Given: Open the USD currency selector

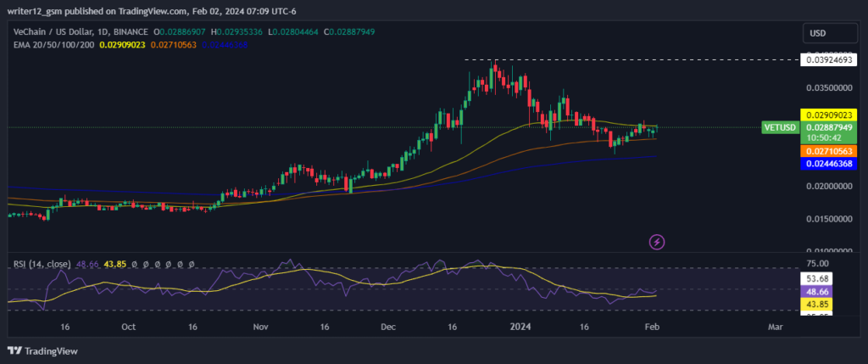Looking at the screenshot, I should tap(830, 33).
